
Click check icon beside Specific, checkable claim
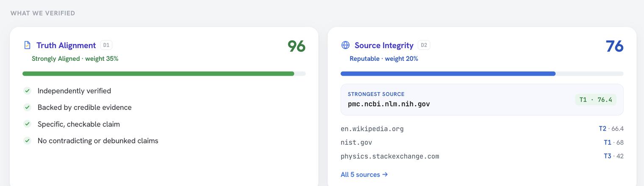(x=27, y=124)
